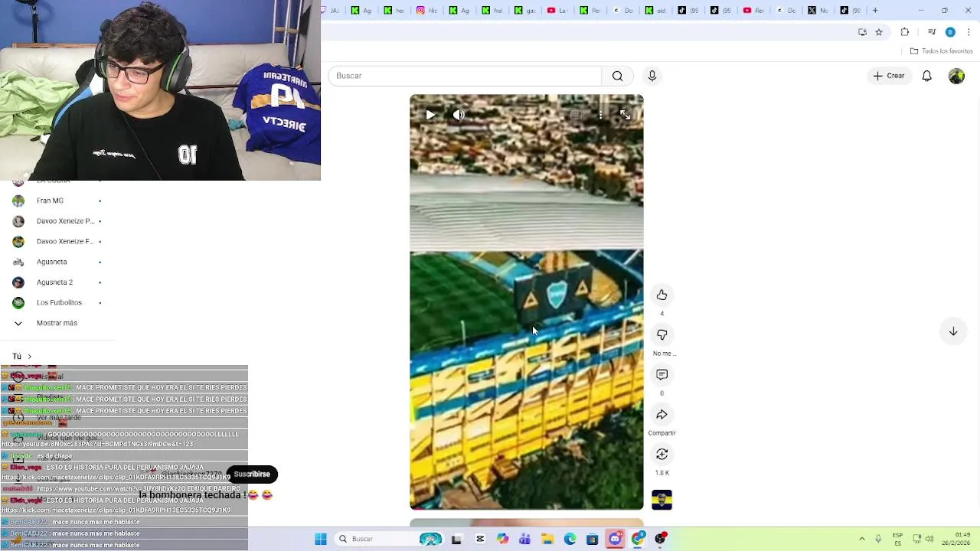The image size is (980, 551).
Task: Open the YouTube account avatar menu
Action: 956,76
